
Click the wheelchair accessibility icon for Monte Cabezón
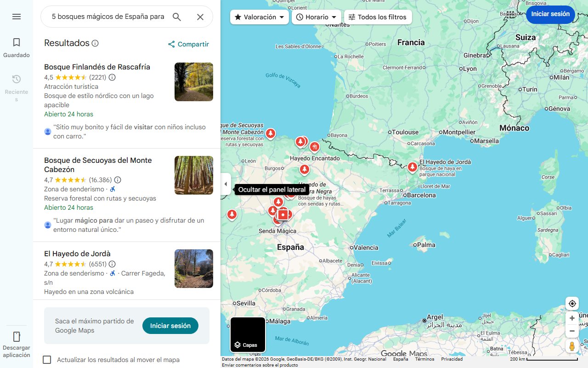click(x=113, y=189)
